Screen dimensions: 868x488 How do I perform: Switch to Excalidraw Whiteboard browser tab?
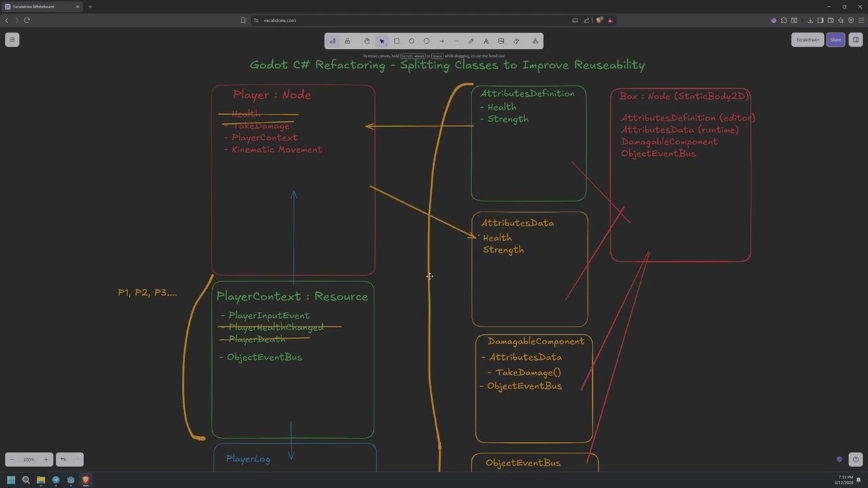[41, 7]
